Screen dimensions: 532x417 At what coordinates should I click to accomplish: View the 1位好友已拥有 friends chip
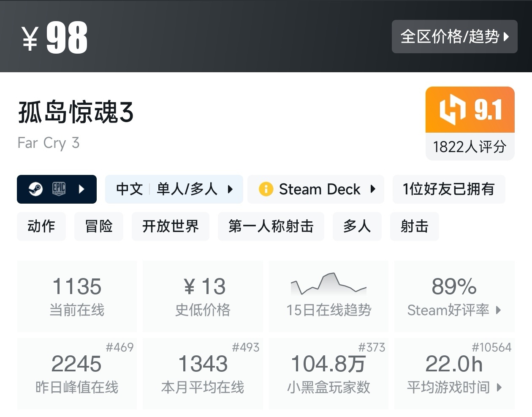[x=449, y=189]
